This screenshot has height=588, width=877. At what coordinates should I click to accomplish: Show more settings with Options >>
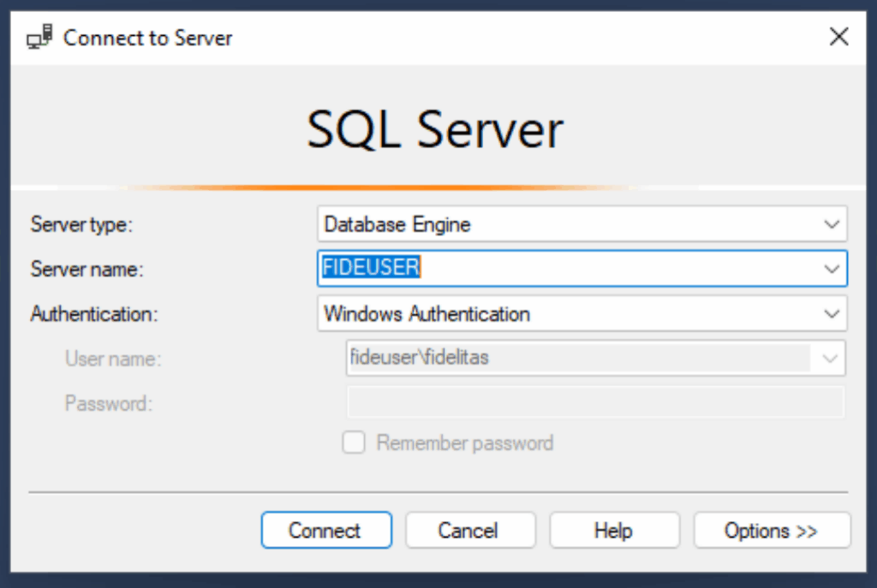772,530
